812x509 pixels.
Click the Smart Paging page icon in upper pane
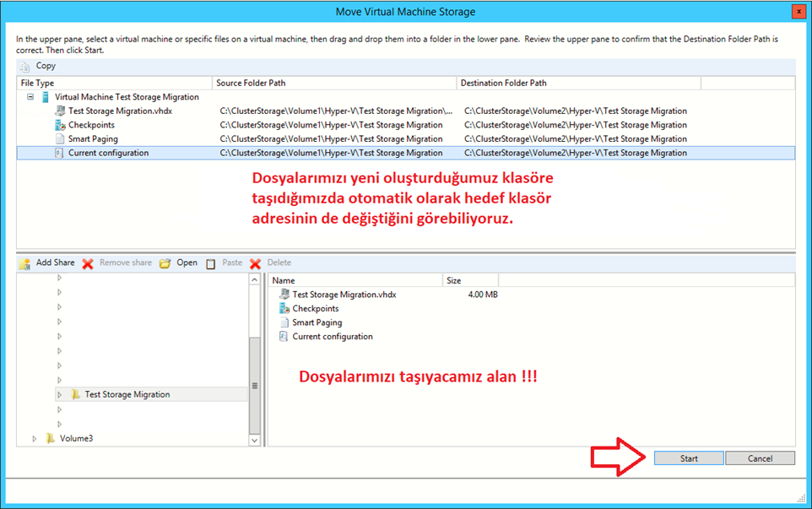60,138
